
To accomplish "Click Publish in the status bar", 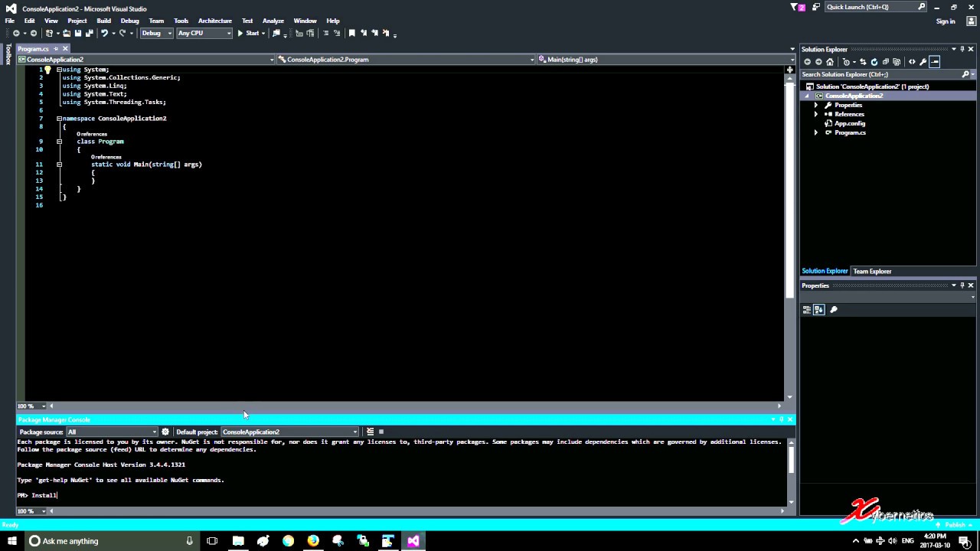I will [x=955, y=525].
